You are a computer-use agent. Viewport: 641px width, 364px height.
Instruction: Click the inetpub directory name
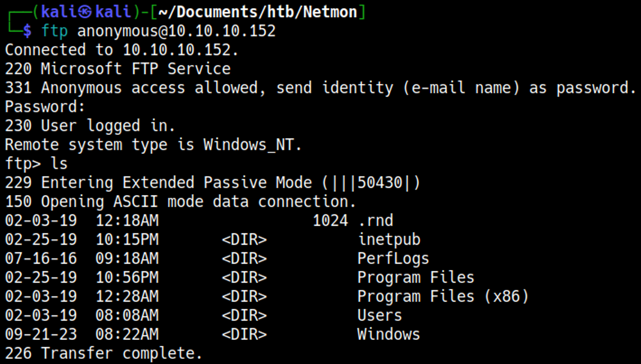click(389, 240)
